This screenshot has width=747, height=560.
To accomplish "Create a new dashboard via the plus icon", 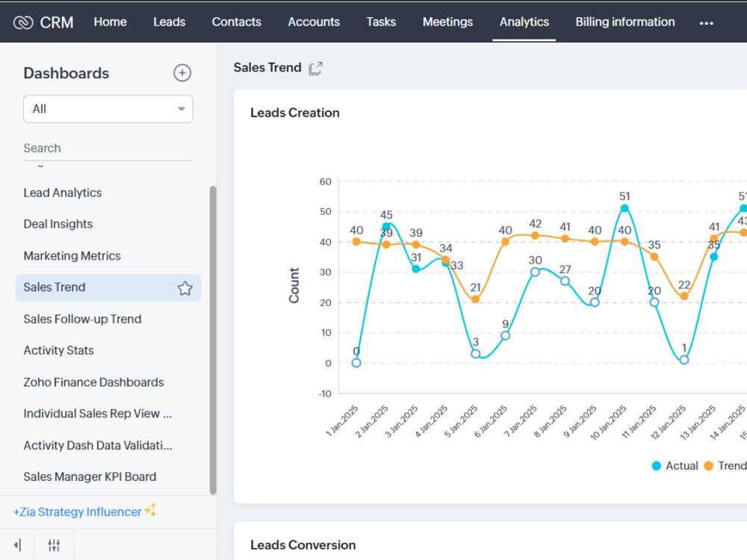I will pos(182,72).
